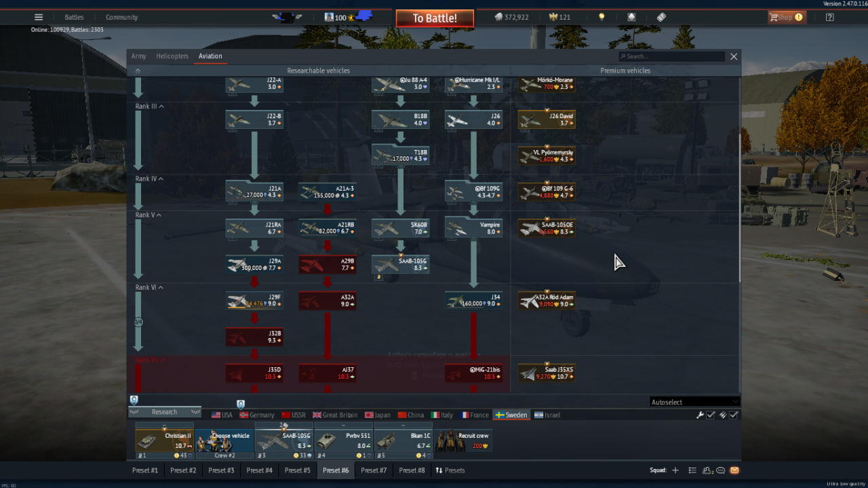Click the squad plus icon

coord(675,470)
